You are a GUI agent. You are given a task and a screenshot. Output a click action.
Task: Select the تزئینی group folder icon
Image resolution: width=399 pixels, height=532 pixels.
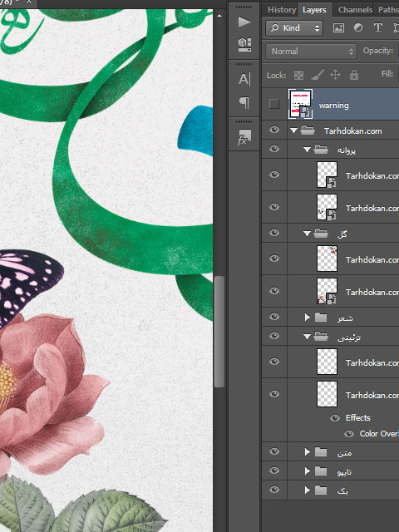[x=321, y=336]
